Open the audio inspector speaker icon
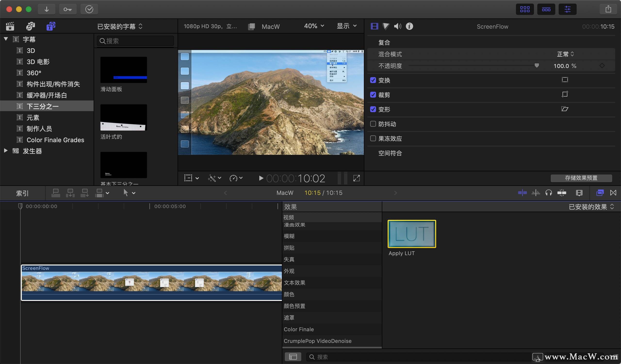Image resolution: width=621 pixels, height=364 pixels. click(397, 26)
